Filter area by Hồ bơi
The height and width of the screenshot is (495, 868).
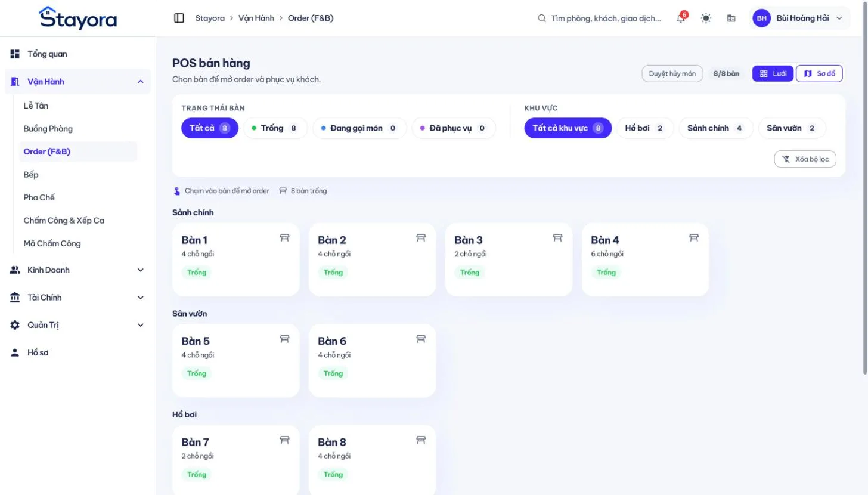click(x=645, y=128)
